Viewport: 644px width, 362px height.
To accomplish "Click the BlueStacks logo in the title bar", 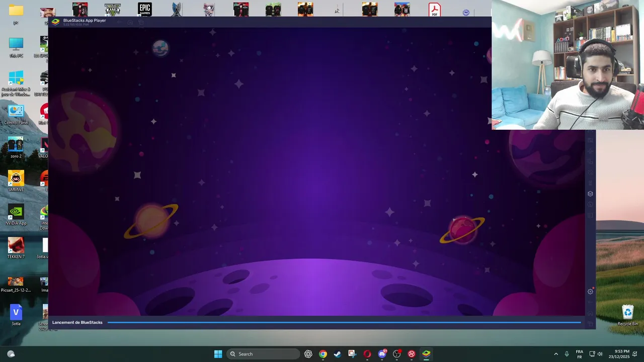I will tap(55, 22).
